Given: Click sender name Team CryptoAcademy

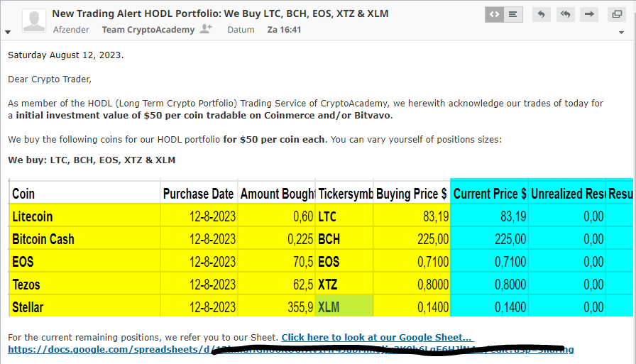Looking at the screenshot, I should click(149, 30).
